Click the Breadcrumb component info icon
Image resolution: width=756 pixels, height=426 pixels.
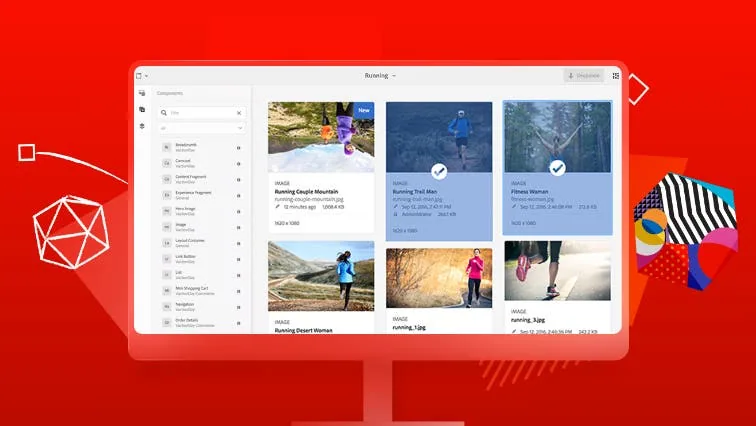coord(238,147)
